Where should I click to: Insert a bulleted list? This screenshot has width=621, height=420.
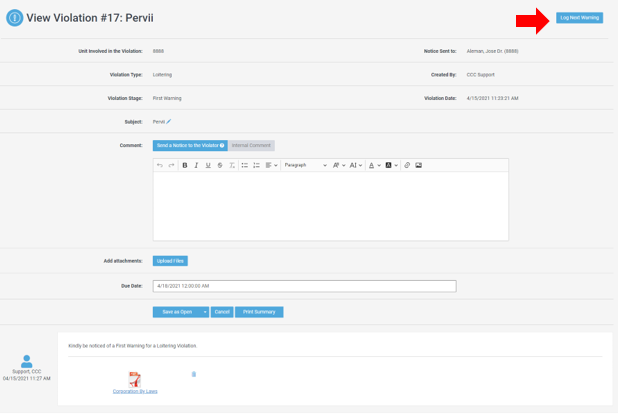(245, 166)
